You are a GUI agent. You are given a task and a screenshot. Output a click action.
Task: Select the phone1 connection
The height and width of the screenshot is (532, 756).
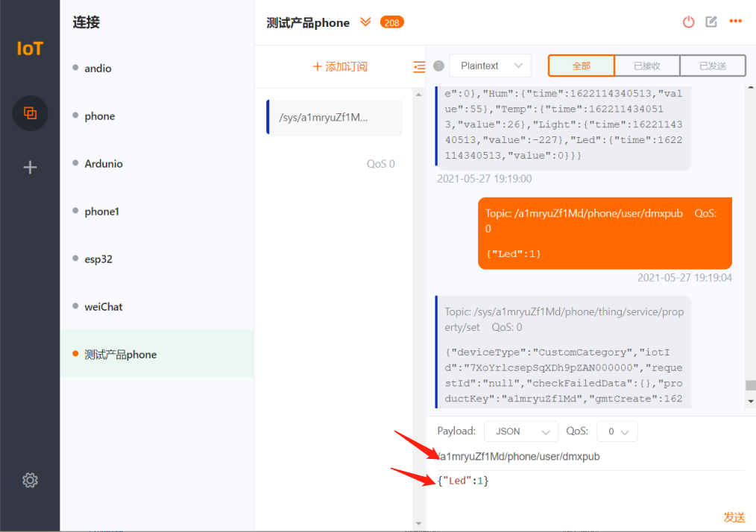[157, 212]
